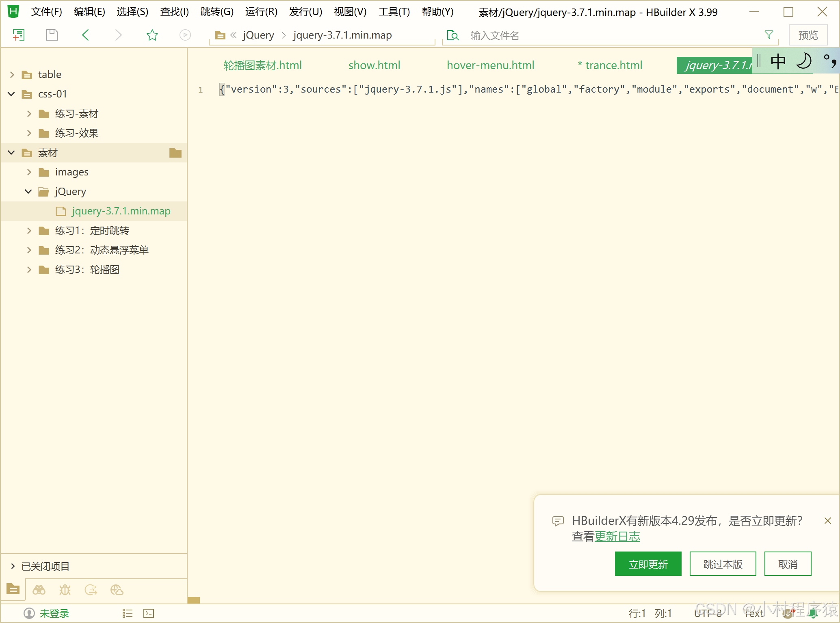Click the 立即更新 update button
The width and height of the screenshot is (840, 623).
click(648, 564)
